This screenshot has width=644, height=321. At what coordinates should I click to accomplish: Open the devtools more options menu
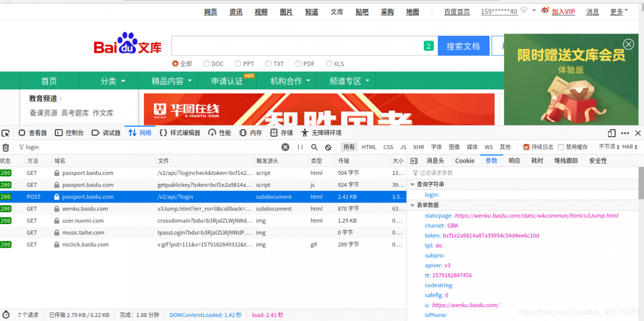(x=625, y=133)
